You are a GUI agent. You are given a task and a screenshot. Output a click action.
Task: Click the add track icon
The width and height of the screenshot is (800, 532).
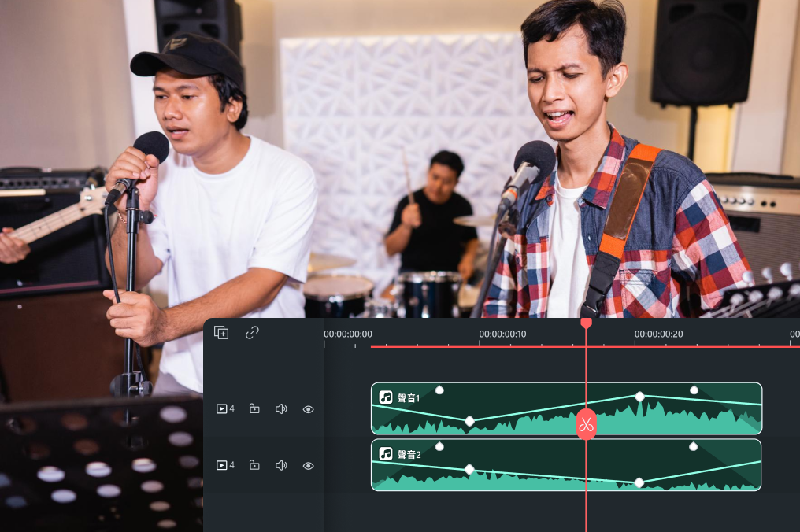coord(221,333)
